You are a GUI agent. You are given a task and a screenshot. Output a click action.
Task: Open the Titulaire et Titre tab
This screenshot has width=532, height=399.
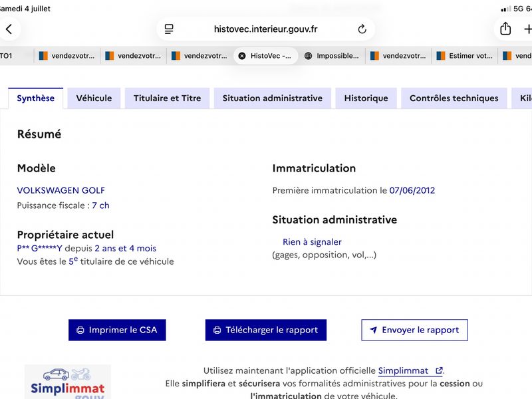coord(168,98)
